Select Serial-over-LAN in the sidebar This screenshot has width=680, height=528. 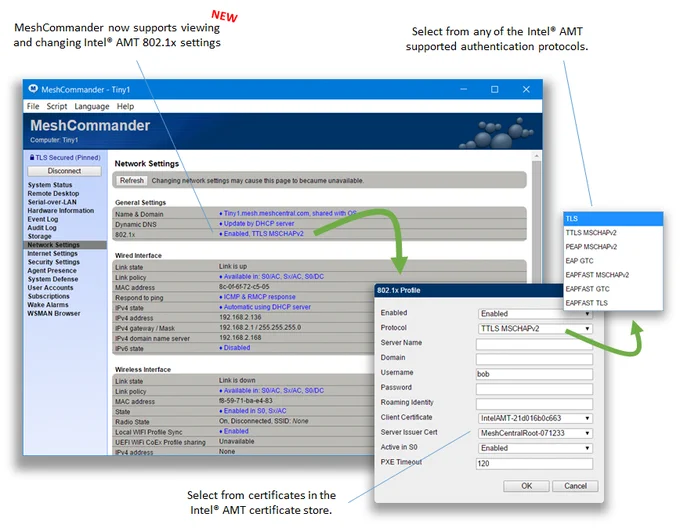pos(52,202)
